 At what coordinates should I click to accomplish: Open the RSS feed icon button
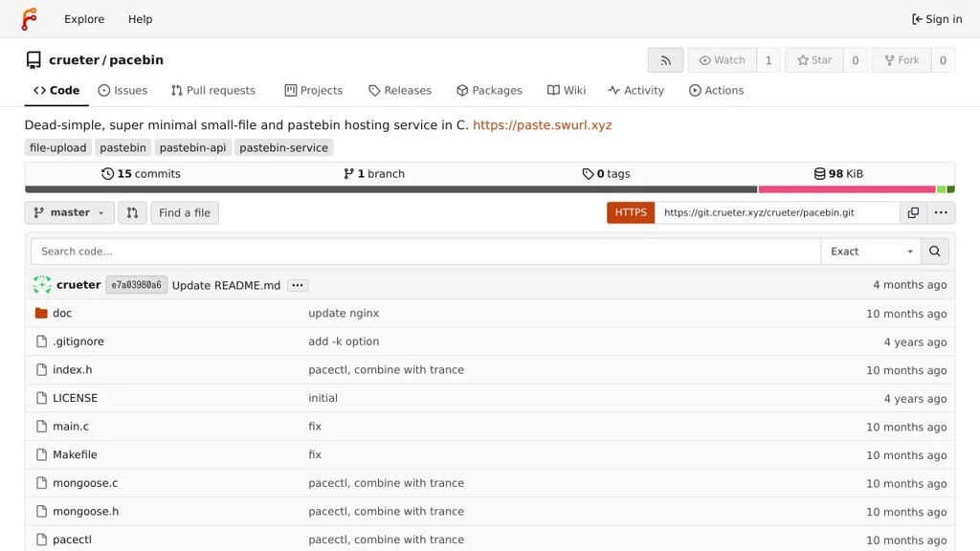[665, 60]
